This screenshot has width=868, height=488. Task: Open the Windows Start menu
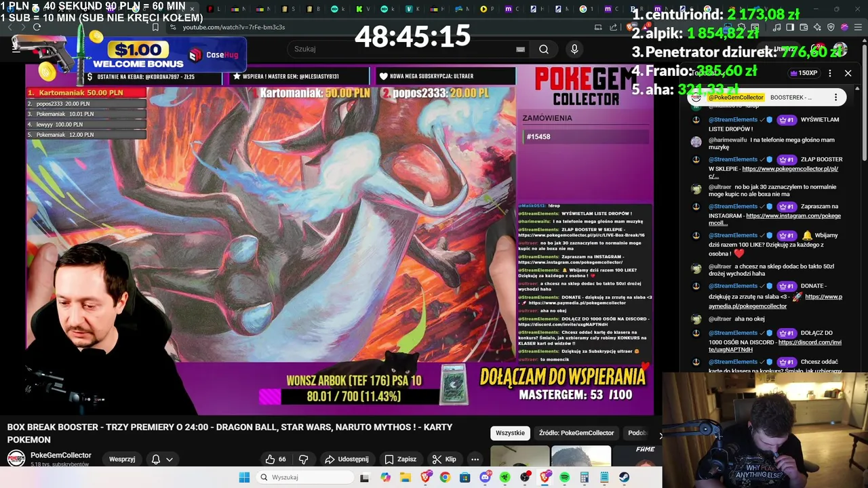(x=244, y=477)
